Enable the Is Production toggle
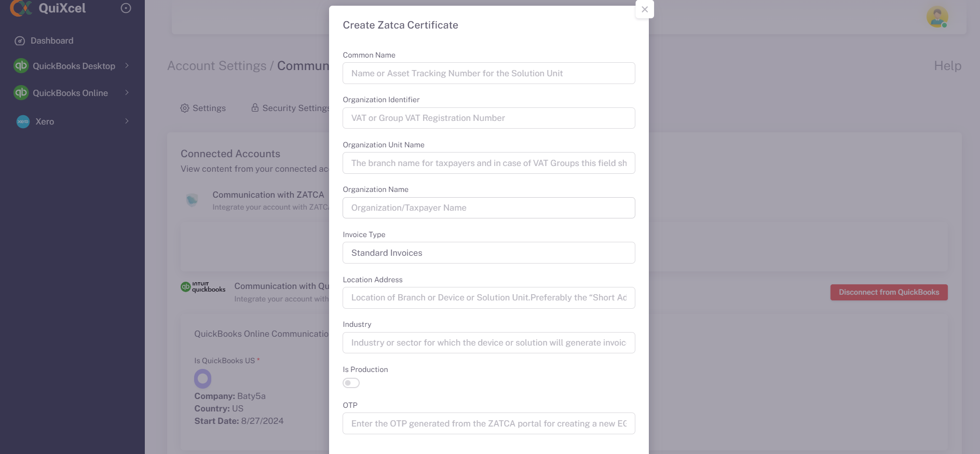980x454 pixels. point(351,383)
